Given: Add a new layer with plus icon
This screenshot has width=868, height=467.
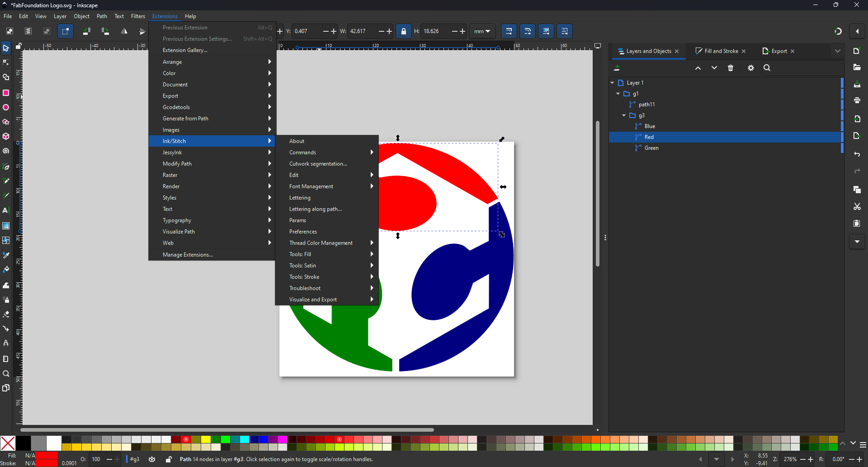Looking at the screenshot, I should [x=617, y=68].
